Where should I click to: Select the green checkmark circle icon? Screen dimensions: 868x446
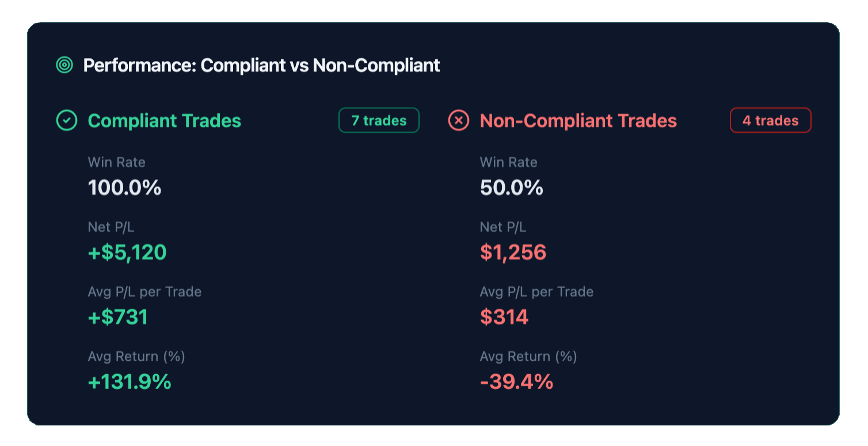(66, 120)
